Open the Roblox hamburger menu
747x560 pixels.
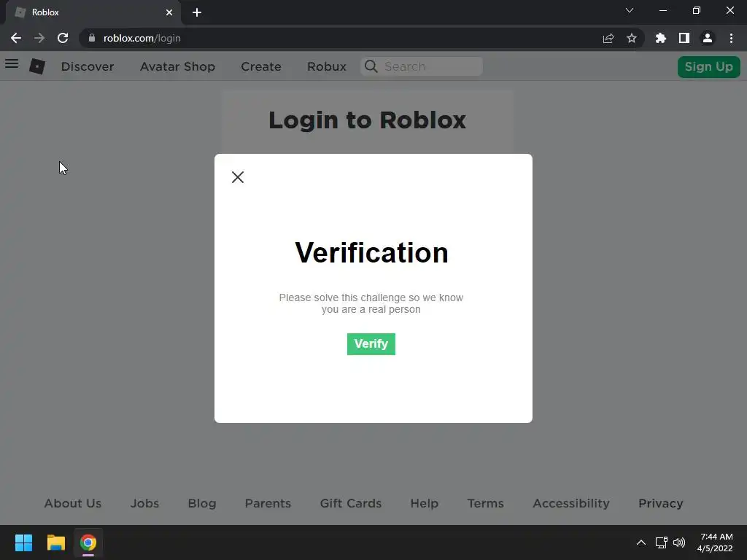coord(12,63)
